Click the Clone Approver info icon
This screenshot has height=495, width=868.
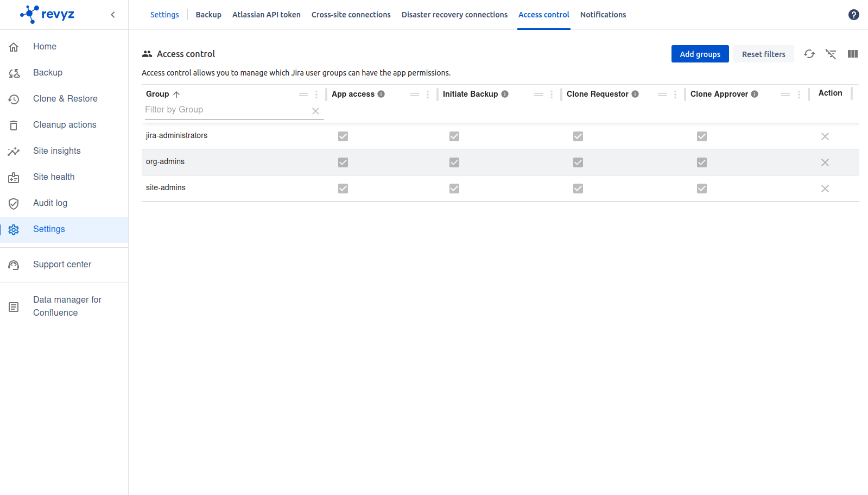[755, 94]
